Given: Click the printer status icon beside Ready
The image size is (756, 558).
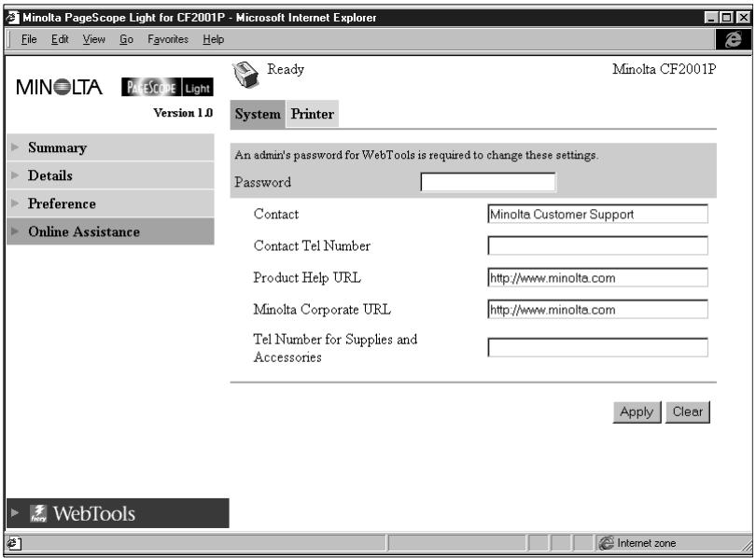Looking at the screenshot, I should click(245, 76).
